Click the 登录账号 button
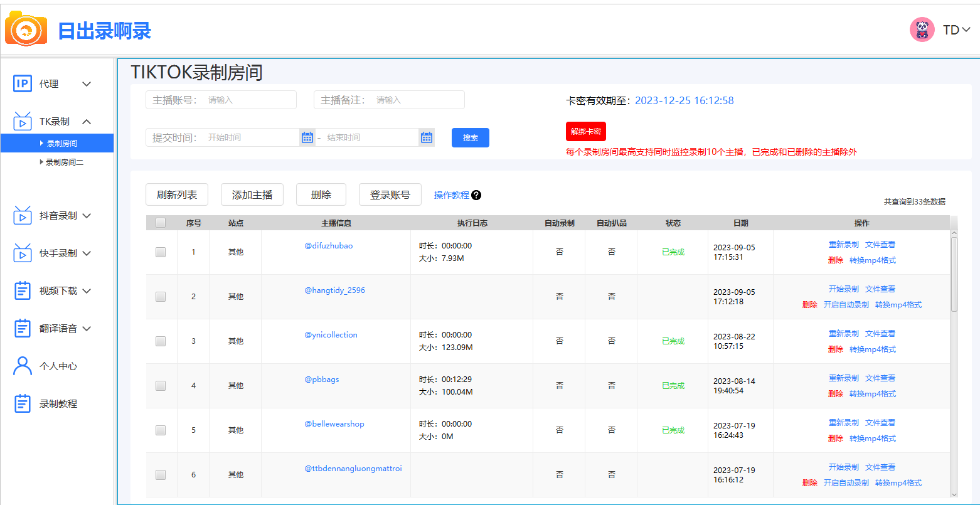Viewport: 980px width, 505px height. tap(390, 194)
